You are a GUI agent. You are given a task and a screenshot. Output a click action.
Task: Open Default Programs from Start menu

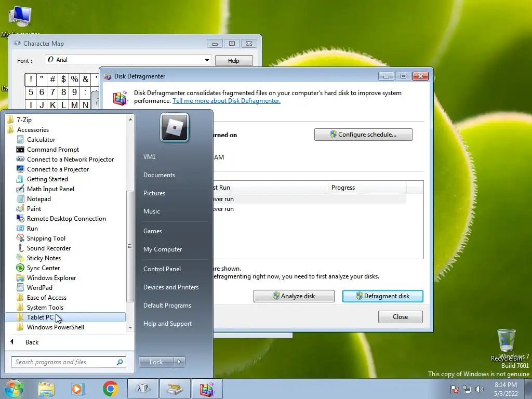click(167, 305)
